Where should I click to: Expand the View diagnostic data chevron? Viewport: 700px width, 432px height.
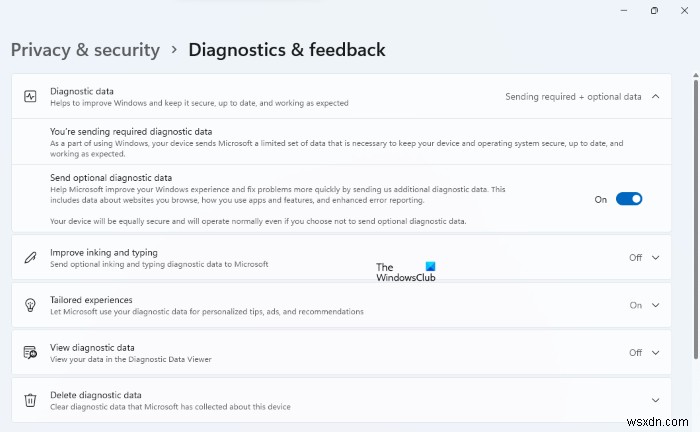point(656,352)
